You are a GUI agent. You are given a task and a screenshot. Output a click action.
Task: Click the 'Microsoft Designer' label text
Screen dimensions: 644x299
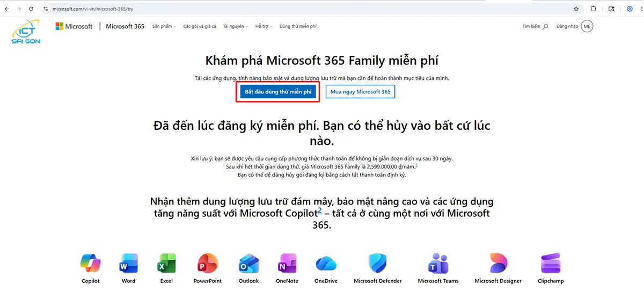tap(498, 281)
